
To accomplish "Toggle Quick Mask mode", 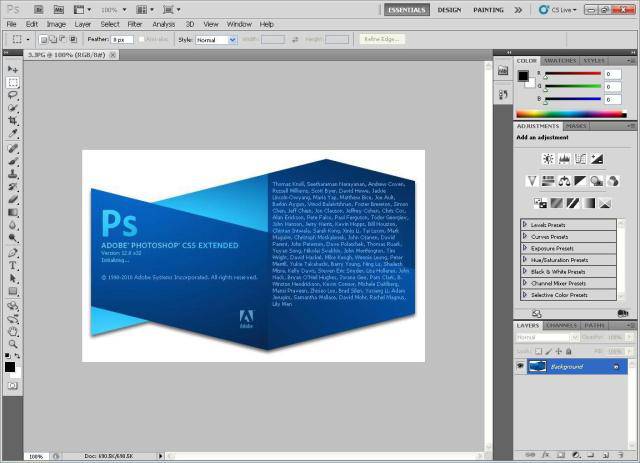I will pyautogui.click(x=13, y=386).
